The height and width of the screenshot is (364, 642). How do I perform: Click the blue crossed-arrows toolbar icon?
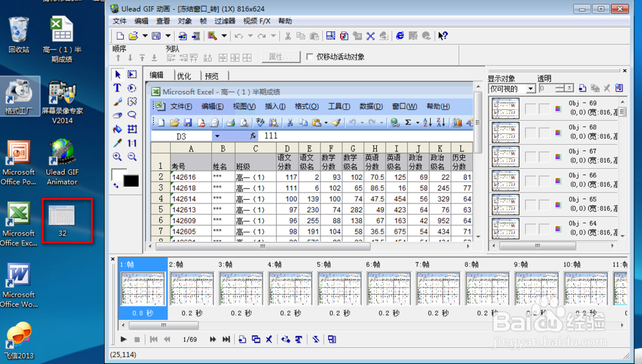tap(370, 36)
